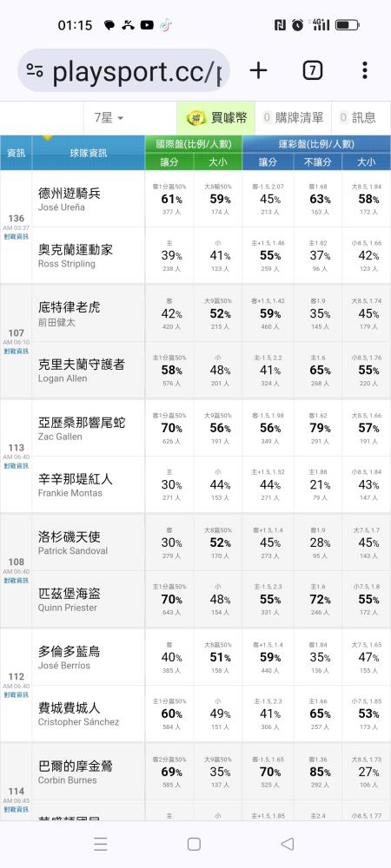This screenshot has width=391, height=868.
Task: Open the browser three-dot menu
Action: (x=364, y=70)
